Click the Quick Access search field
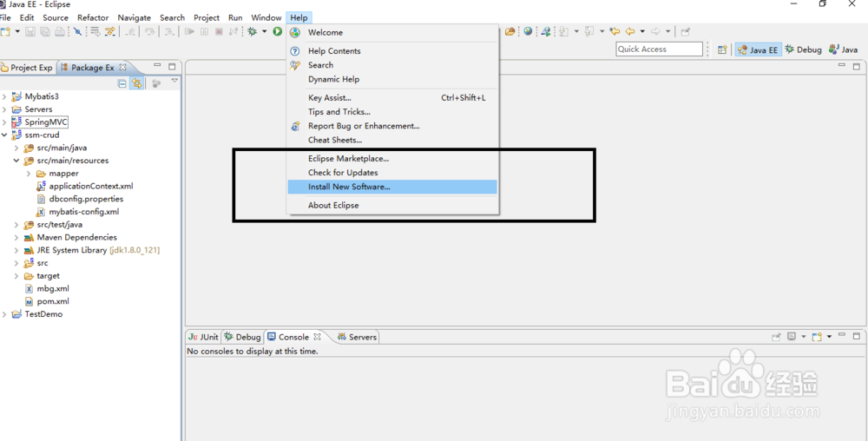This screenshot has width=868, height=441. (x=660, y=49)
